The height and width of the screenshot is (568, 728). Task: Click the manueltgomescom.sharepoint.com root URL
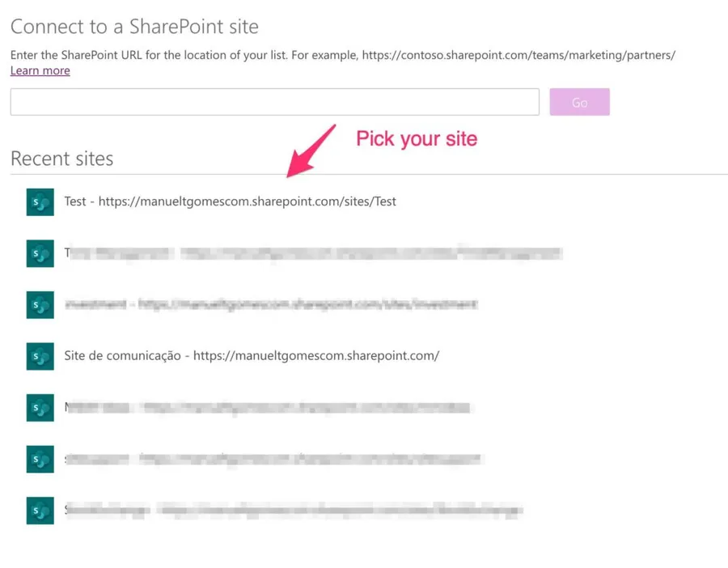(x=316, y=356)
